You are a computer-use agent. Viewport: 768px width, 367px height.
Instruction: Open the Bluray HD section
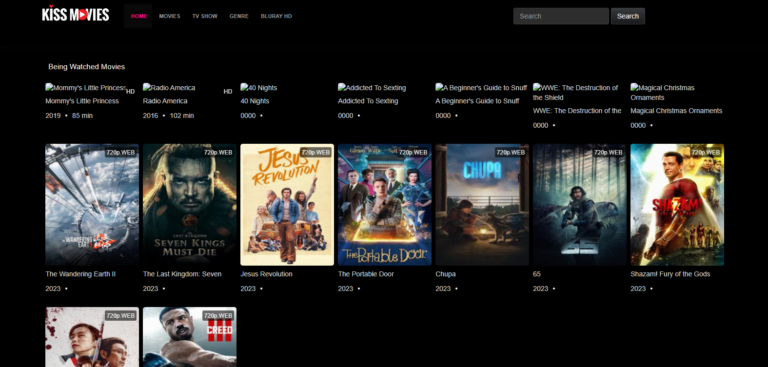click(276, 16)
